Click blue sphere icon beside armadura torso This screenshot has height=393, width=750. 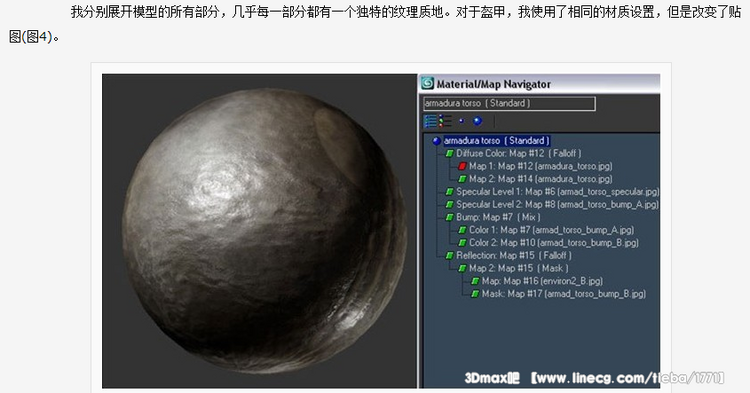436,141
